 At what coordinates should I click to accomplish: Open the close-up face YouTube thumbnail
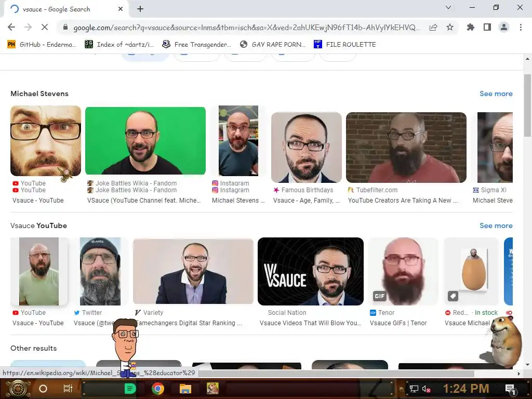(46, 141)
